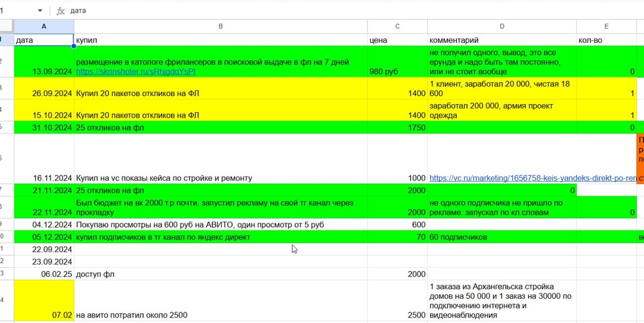The image size is (644, 323).
Task: Click cell '25 откликов на фл' dated 31.10.2024
Action: point(221,128)
